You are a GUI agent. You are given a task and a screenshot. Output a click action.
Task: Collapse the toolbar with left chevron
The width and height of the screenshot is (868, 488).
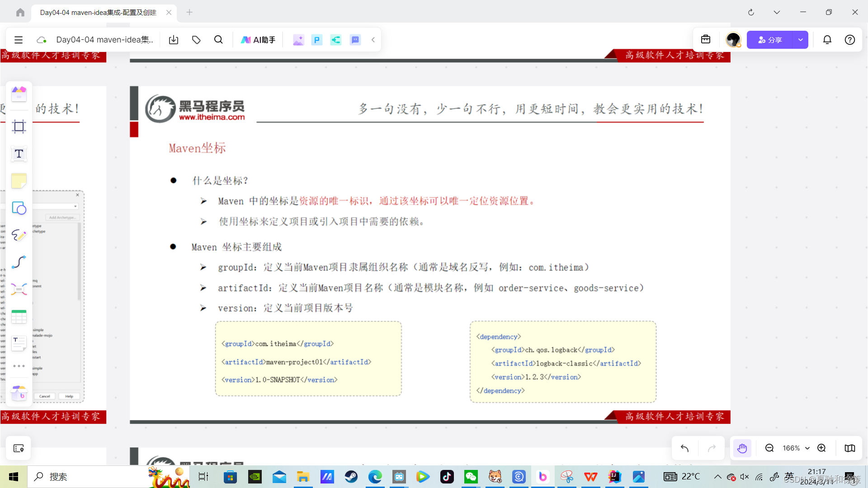click(373, 40)
